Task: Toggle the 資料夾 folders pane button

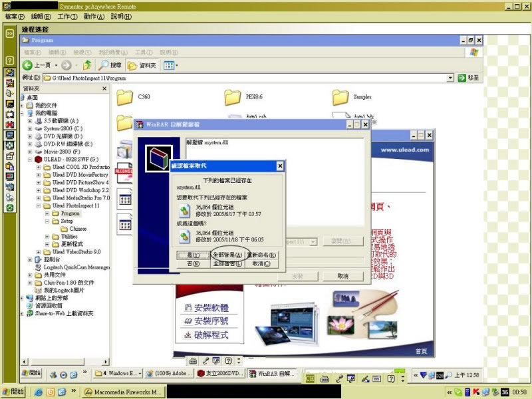Action: pyautogui.click(x=142, y=65)
